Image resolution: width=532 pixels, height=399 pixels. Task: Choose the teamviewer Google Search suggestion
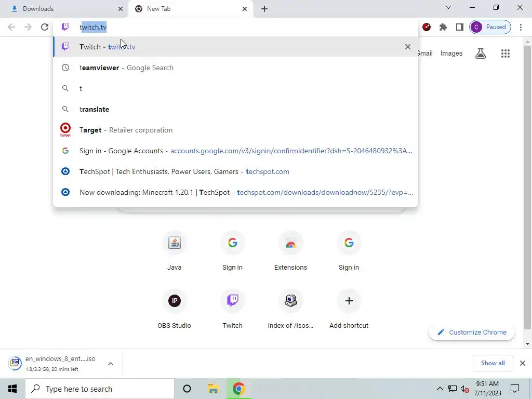point(235,68)
